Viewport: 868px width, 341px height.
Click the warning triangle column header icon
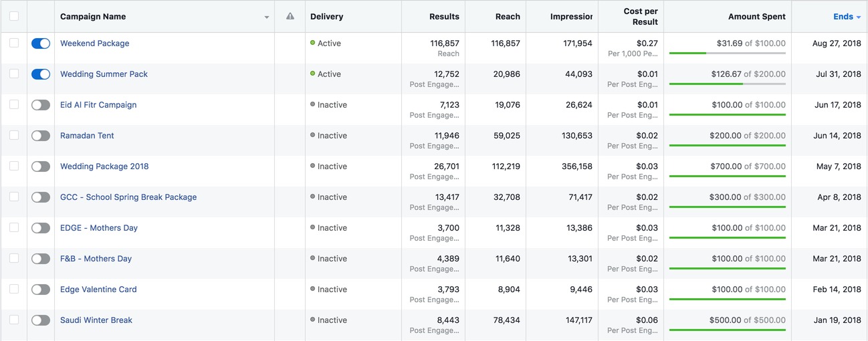(290, 17)
